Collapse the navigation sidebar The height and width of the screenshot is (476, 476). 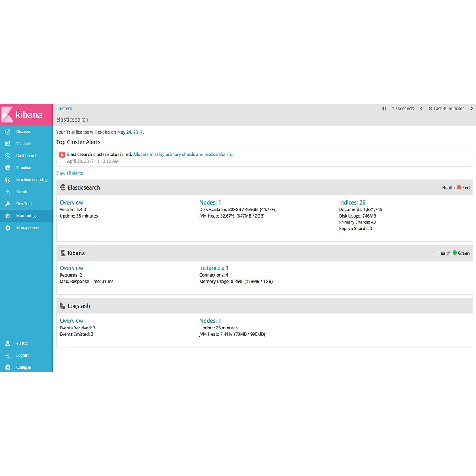(23, 367)
